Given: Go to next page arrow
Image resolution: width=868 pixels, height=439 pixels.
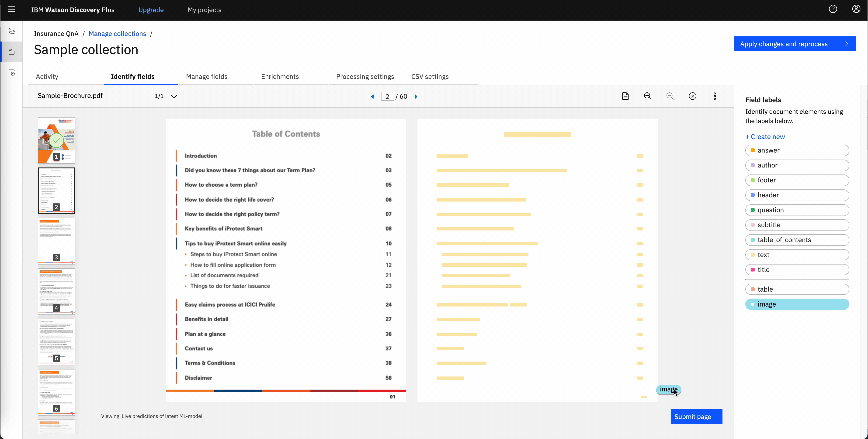Looking at the screenshot, I should tap(416, 97).
